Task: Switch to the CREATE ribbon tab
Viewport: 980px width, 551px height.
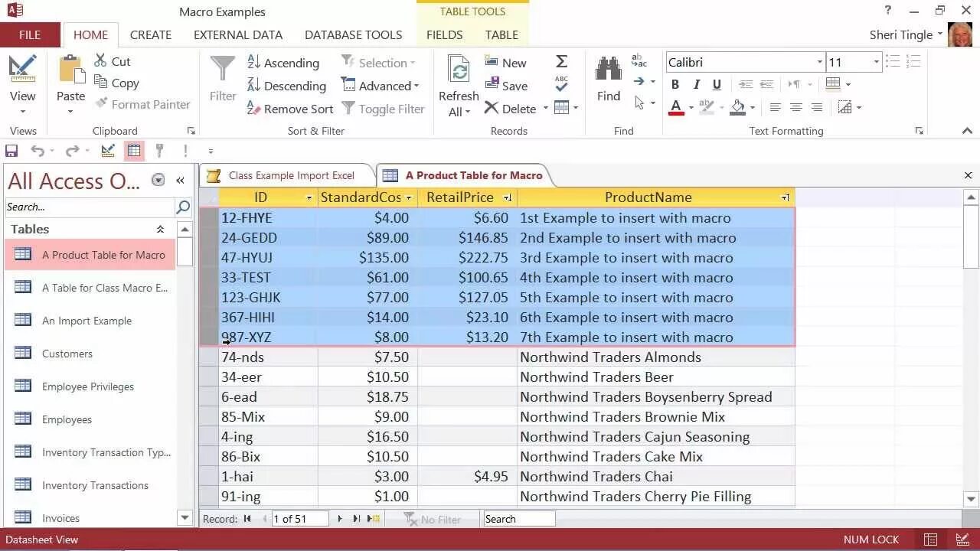Action: [151, 34]
